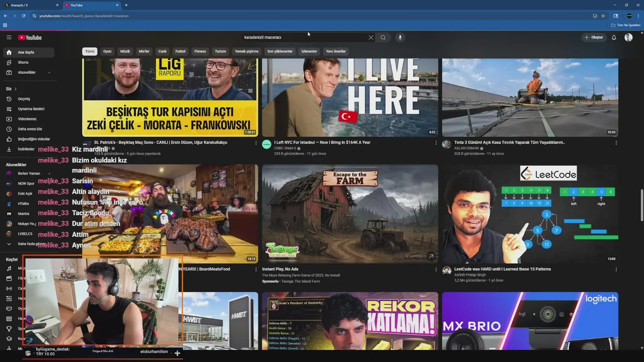The image size is (644, 362).
Task: Open the Chrome three-dot menu
Action: [x=638, y=16]
